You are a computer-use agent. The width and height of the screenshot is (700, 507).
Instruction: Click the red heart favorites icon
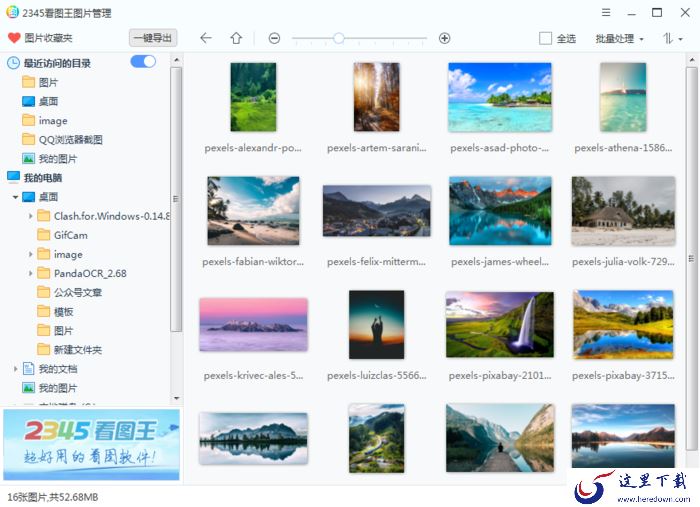pos(14,38)
